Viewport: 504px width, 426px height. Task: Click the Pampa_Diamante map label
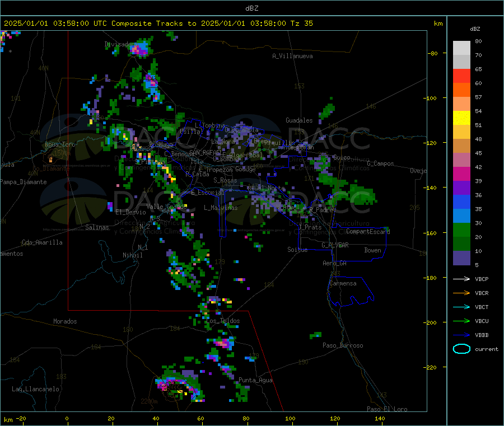(x=24, y=182)
